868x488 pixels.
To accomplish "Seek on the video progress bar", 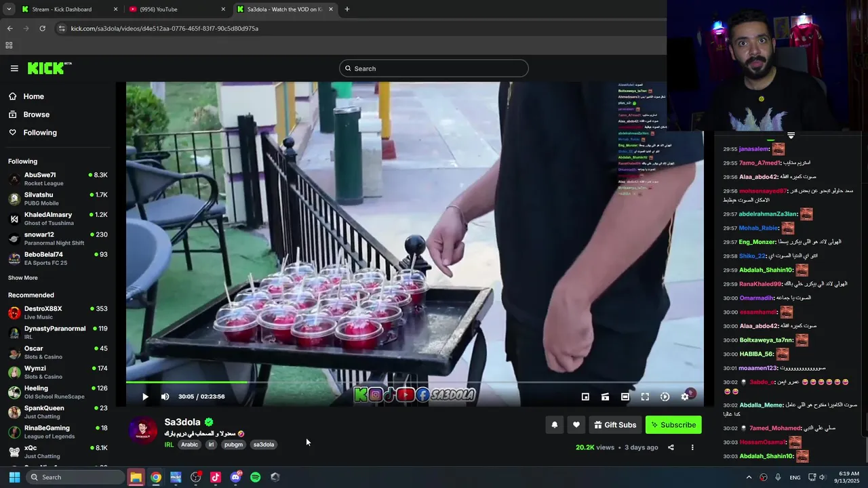I will pos(414,383).
